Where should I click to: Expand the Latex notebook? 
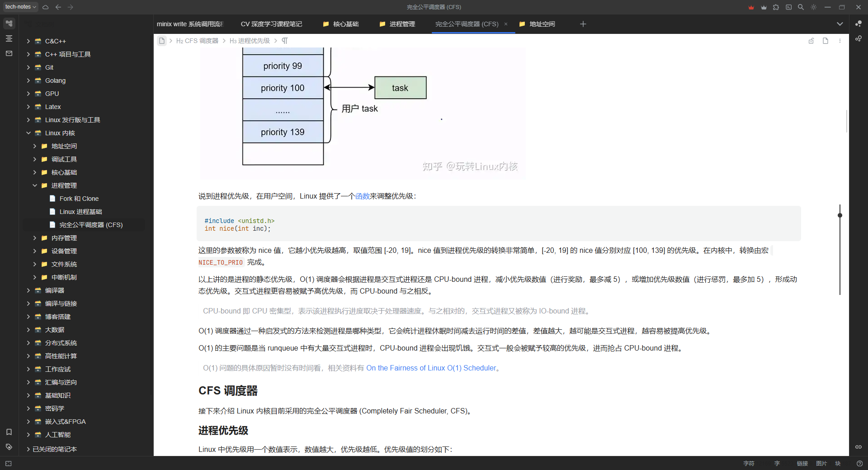28,107
